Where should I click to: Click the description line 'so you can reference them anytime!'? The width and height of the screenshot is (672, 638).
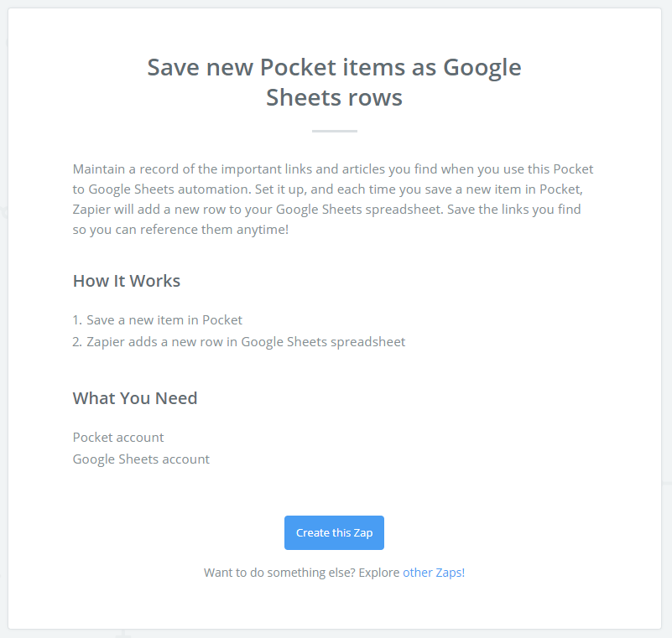point(180,230)
